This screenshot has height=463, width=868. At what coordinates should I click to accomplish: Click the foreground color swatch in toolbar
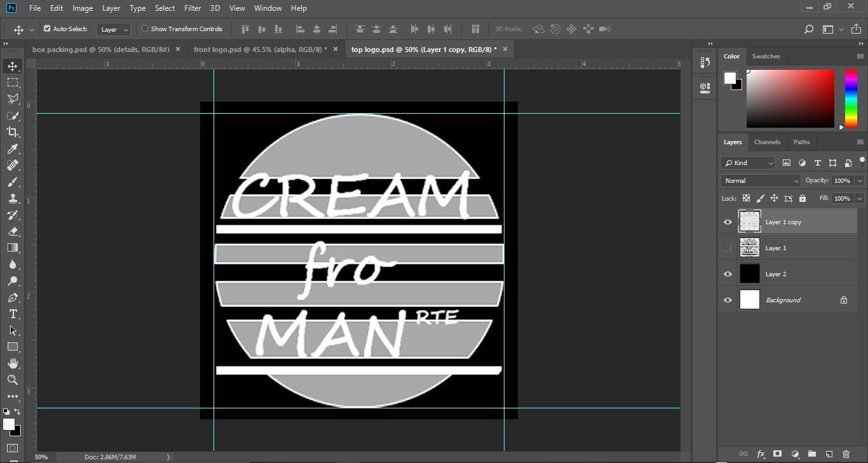coord(9,424)
